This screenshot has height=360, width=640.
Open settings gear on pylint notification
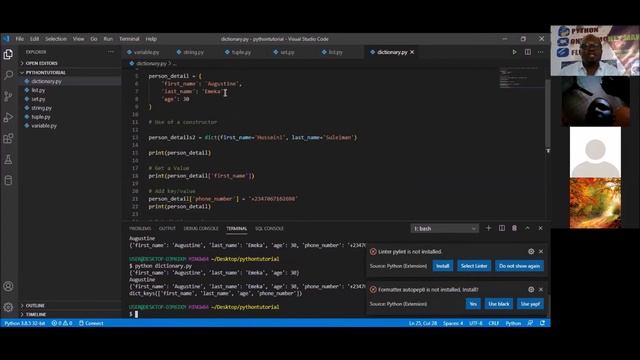[x=531, y=251]
